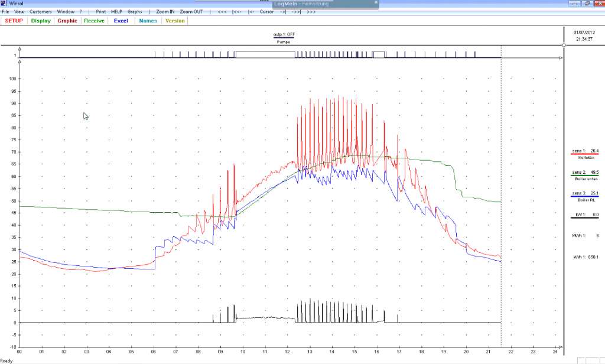Open the Customers menu
Viewport: 605px width, 364px height.
[x=41, y=12]
